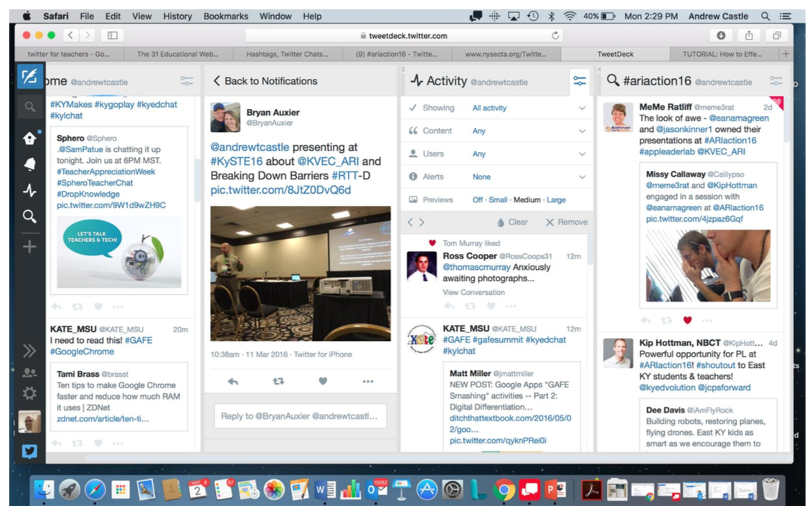
Task: Like the Sphero tweet in Home column
Action: click(x=98, y=307)
